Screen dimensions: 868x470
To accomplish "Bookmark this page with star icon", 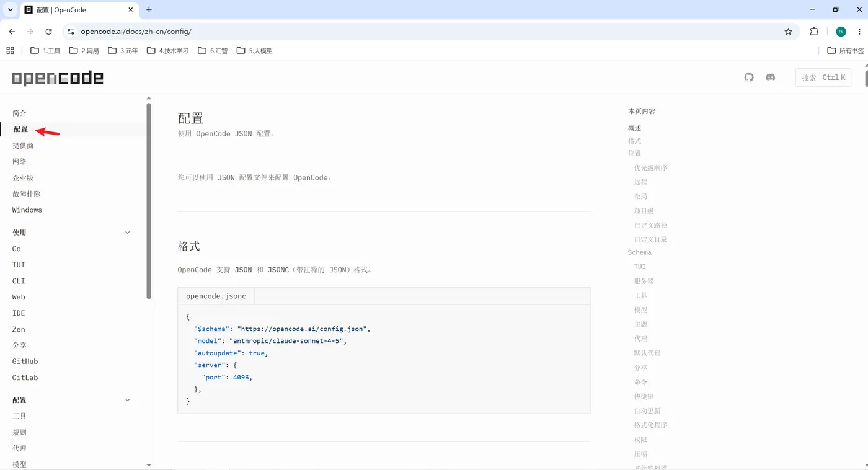I will tap(789, 32).
